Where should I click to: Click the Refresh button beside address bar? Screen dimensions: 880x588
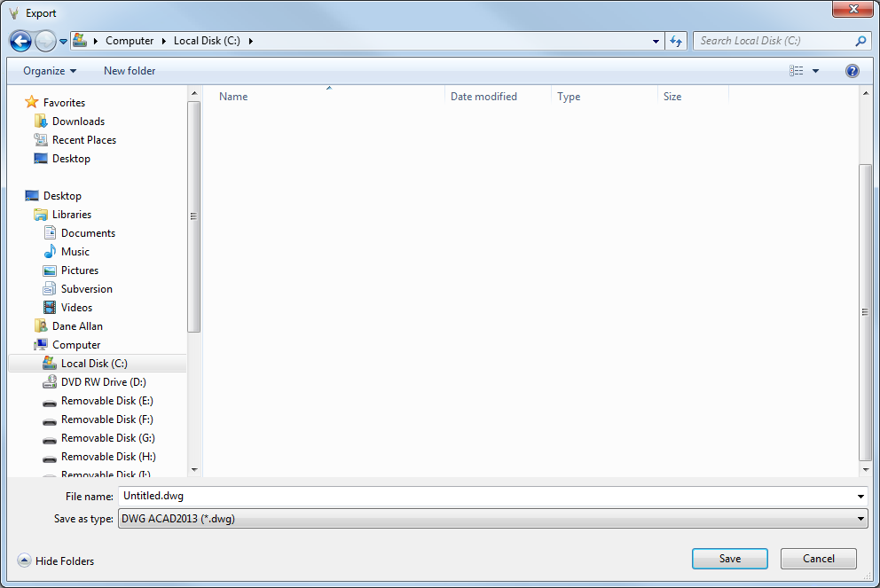[x=676, y=41]
